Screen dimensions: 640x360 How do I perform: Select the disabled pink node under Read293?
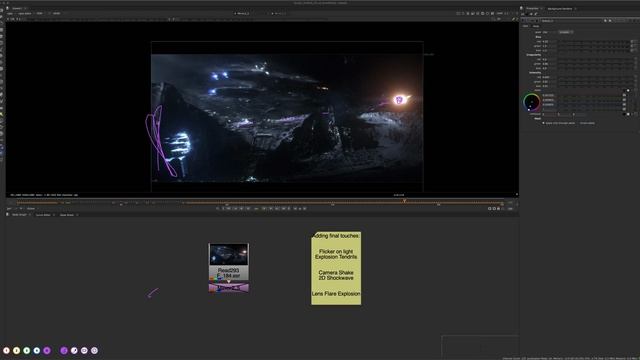pyautogui.click(x=229, y=288)
